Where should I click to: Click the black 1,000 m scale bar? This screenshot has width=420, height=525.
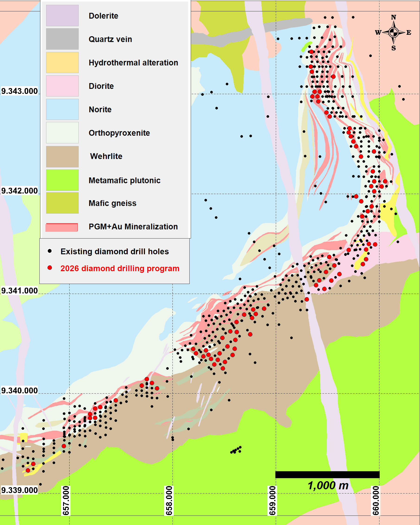327,474
